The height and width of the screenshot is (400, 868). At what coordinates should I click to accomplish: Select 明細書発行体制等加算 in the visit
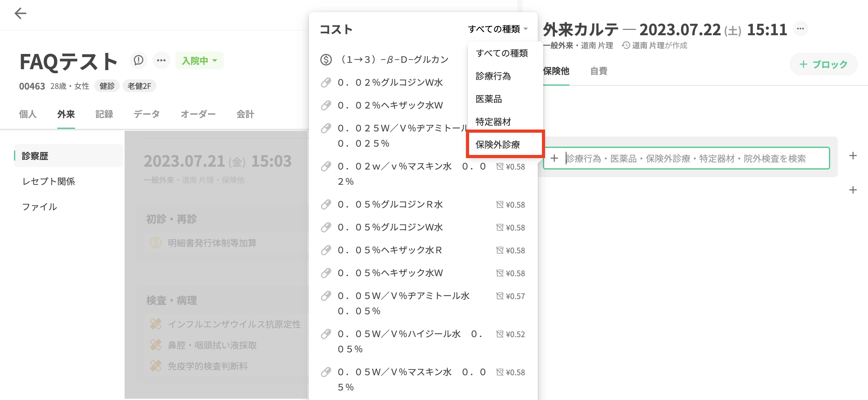click(x=212, y=243)
